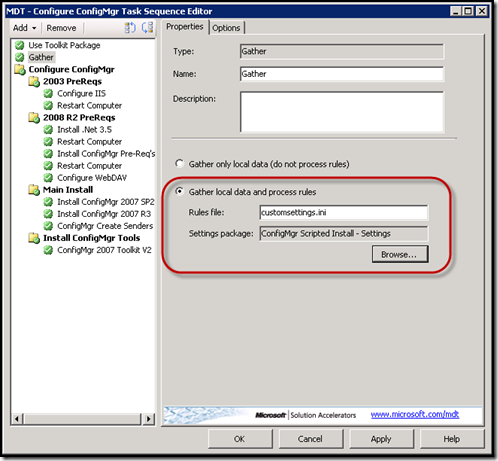Click the horizontal scrollbar right arrow
498x461 pixels.
point(149,419)
